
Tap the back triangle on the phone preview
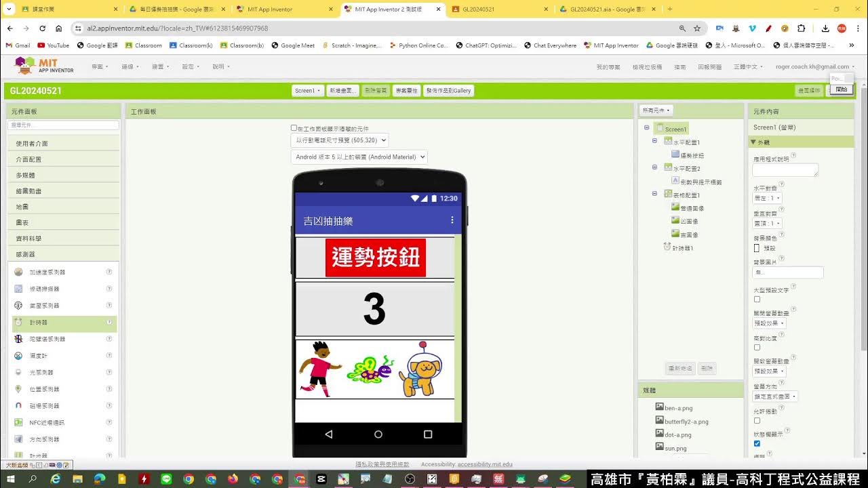328,434
